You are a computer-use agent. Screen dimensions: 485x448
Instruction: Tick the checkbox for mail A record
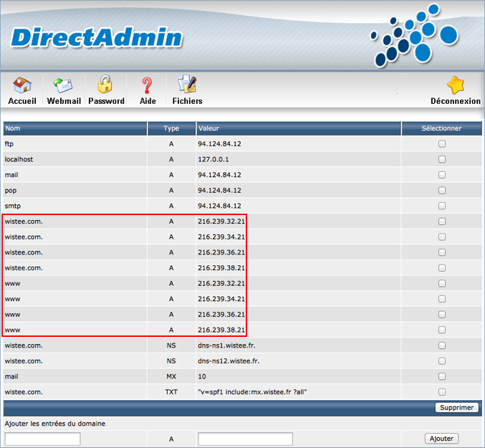tap(442, 175)
